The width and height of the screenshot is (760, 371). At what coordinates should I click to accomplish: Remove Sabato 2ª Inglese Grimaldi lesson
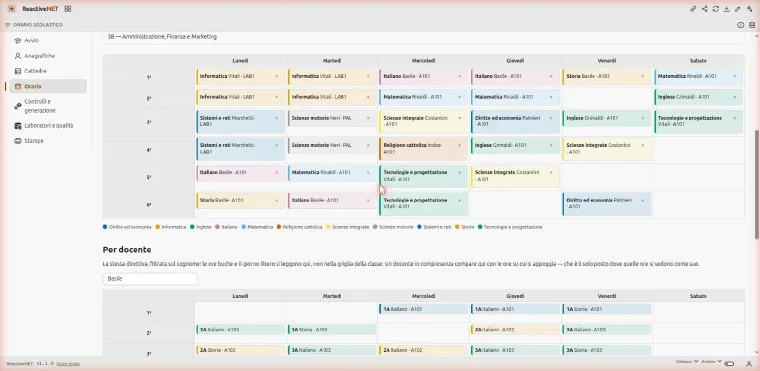pos(735,97)
